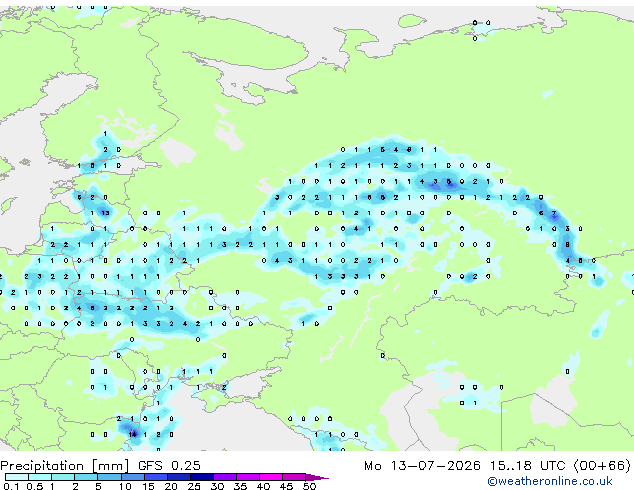This screenshot has height=490, width=634.
Task: Select the '0.1' legend scale label
Action: [x=11, y=486]
